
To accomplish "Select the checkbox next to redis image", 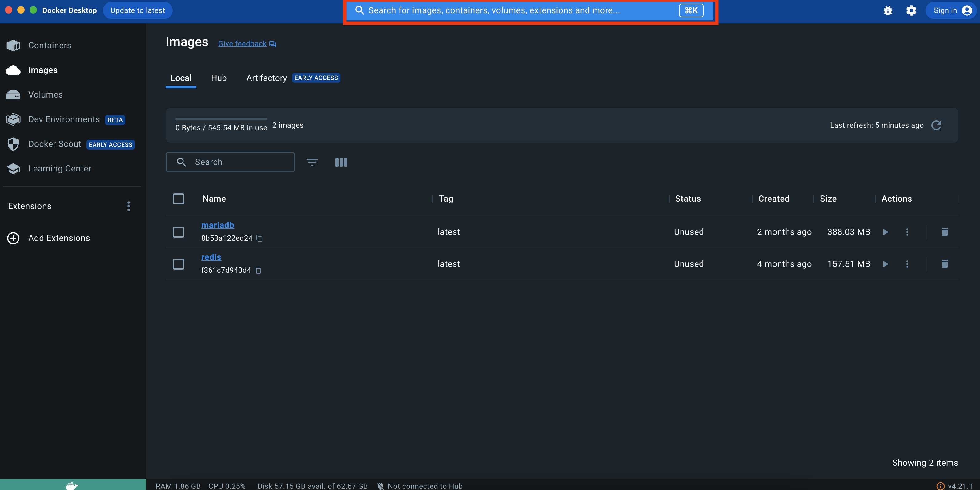I will (x=178, y=263).
